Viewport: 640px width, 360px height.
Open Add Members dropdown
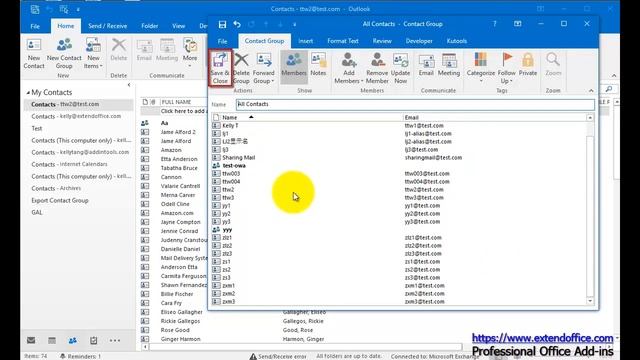point(348,68)
